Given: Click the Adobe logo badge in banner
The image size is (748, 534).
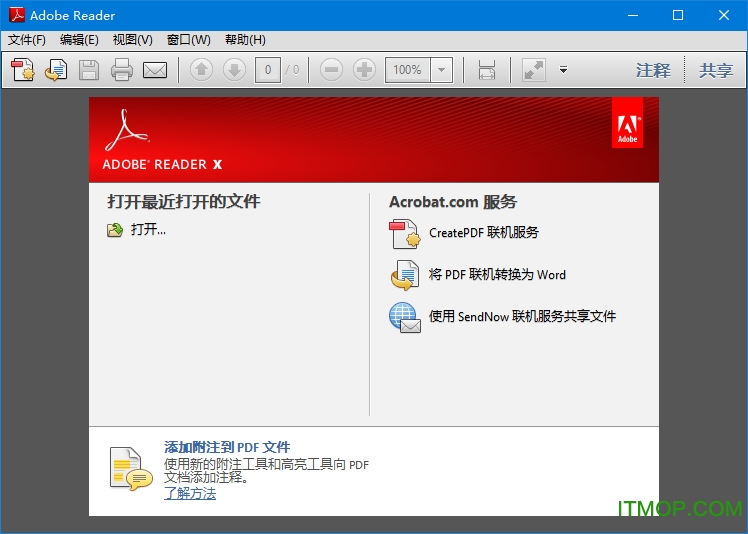Looking at the screenshot, I should coord(627,123).
